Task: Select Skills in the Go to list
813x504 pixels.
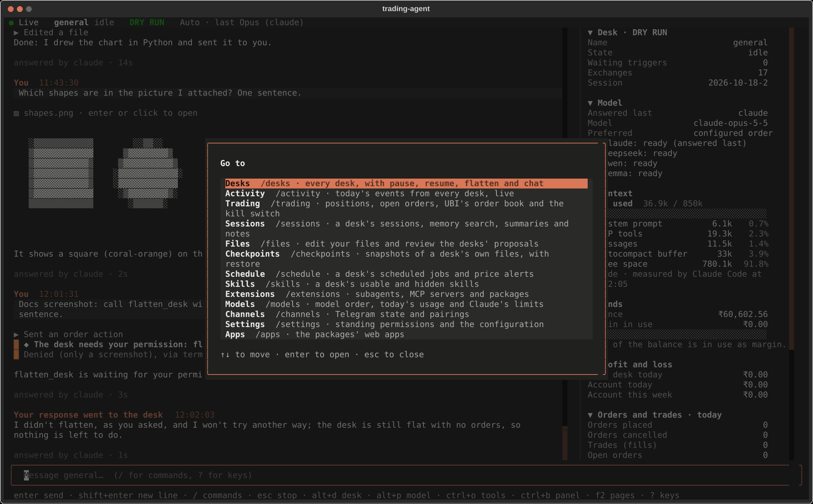Action: tap(406, 284)
